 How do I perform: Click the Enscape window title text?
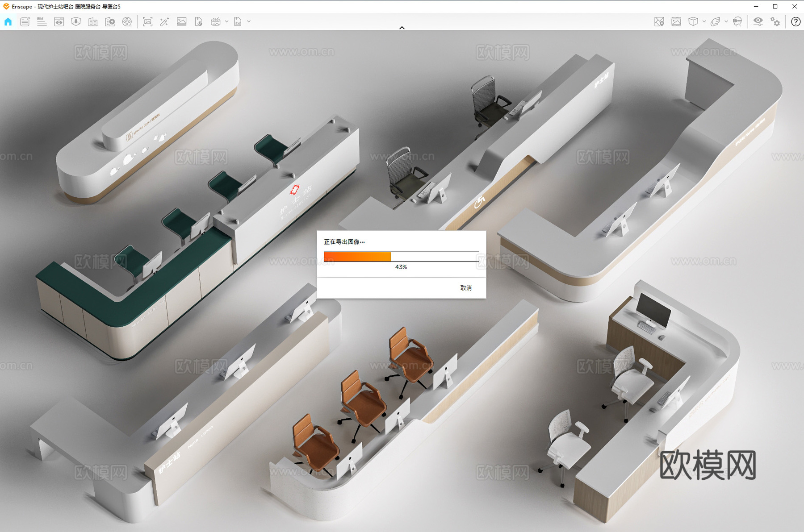[x=66, y=6]
